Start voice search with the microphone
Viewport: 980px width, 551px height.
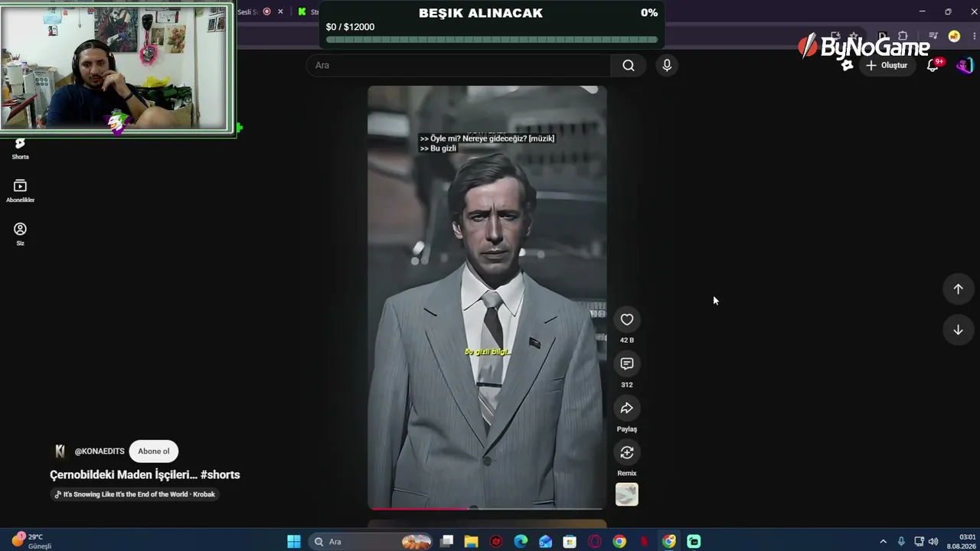pos(667,65)
